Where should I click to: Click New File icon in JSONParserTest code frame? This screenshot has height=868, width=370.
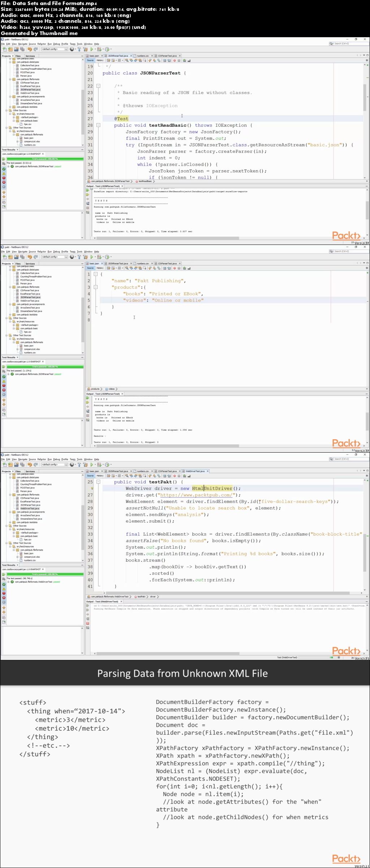(5, 49)
